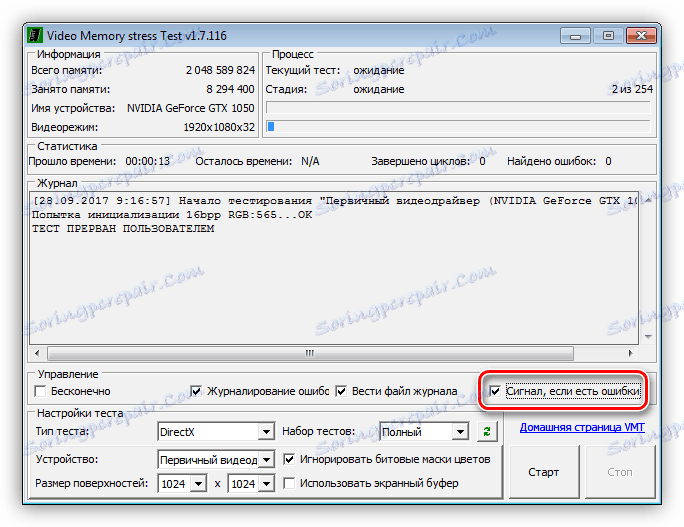Click the Video Memory stress Test title icon
The width and height of the screenshot is (684, 527).
[35, 35]
